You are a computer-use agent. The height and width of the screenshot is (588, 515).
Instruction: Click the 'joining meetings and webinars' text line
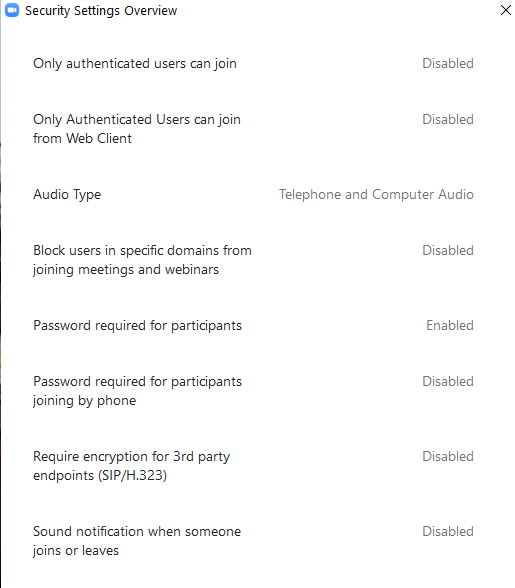[126, 270]
